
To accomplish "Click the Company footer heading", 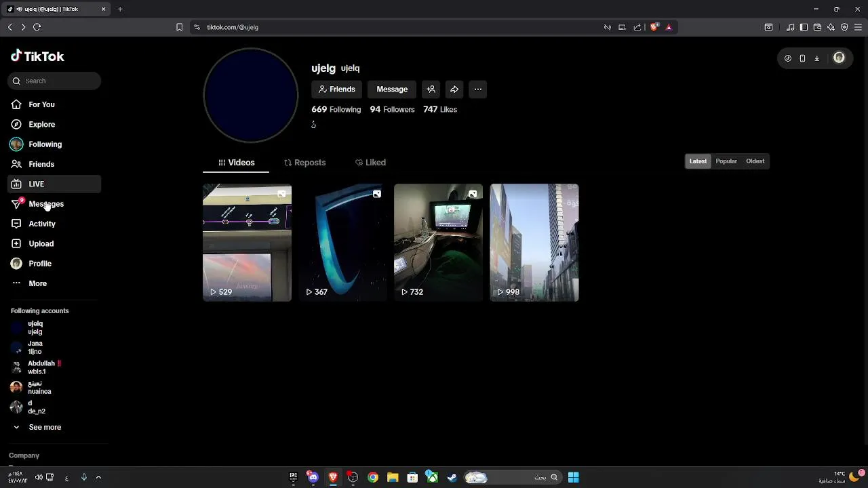I will (x=24, y=455).
